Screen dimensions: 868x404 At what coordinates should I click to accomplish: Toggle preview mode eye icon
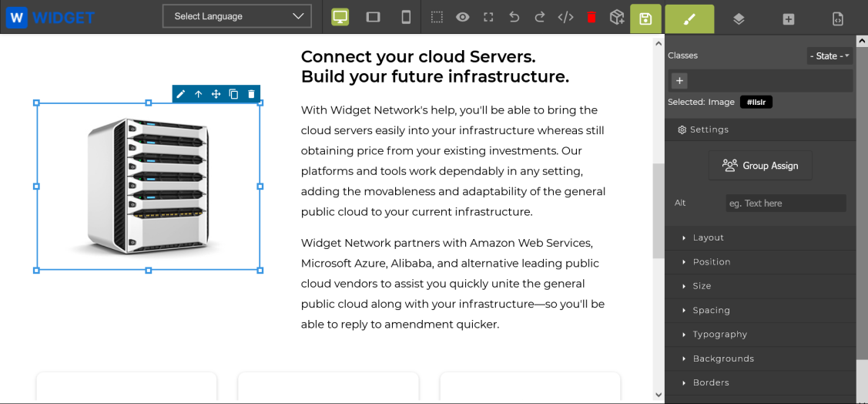pos(463,17)
